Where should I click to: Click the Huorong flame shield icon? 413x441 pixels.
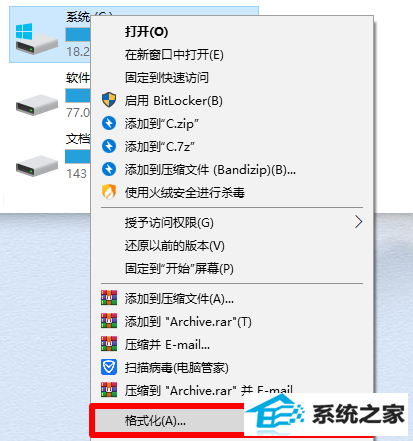click(x=109, y=192)
